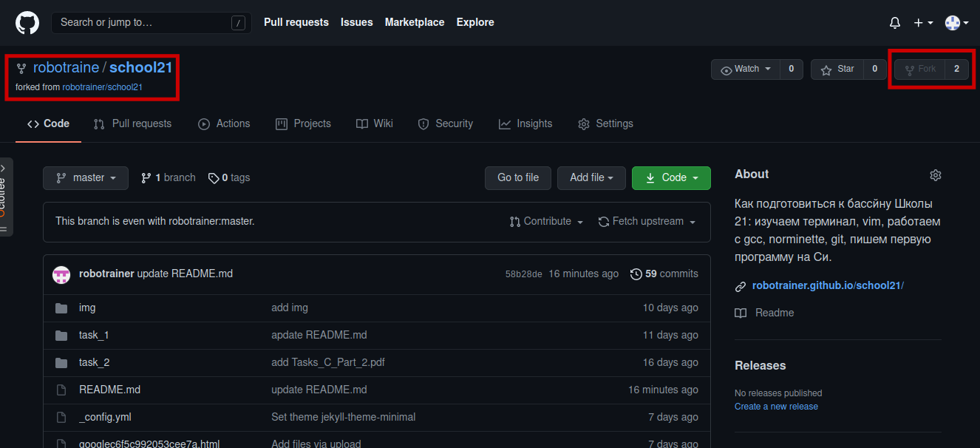Screen dimensions: 980x448
Task: View the 1 branch link
Action: pos(169,178)
